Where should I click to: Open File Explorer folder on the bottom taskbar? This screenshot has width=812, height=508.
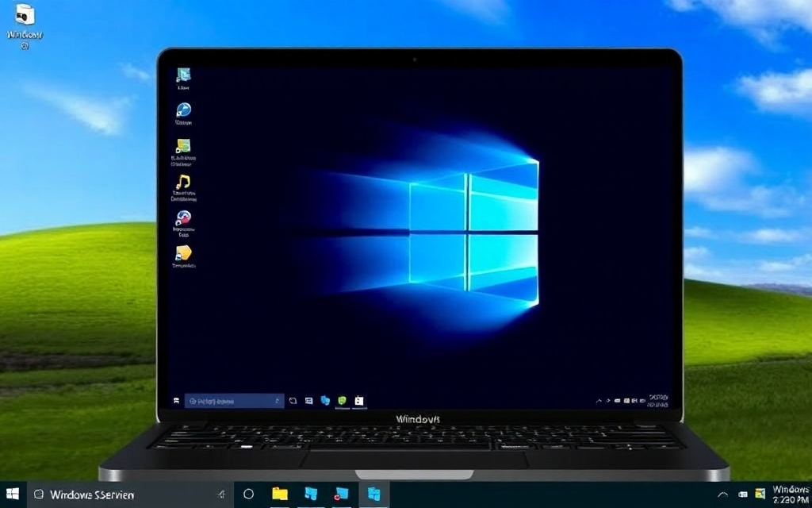click(280, 494)
